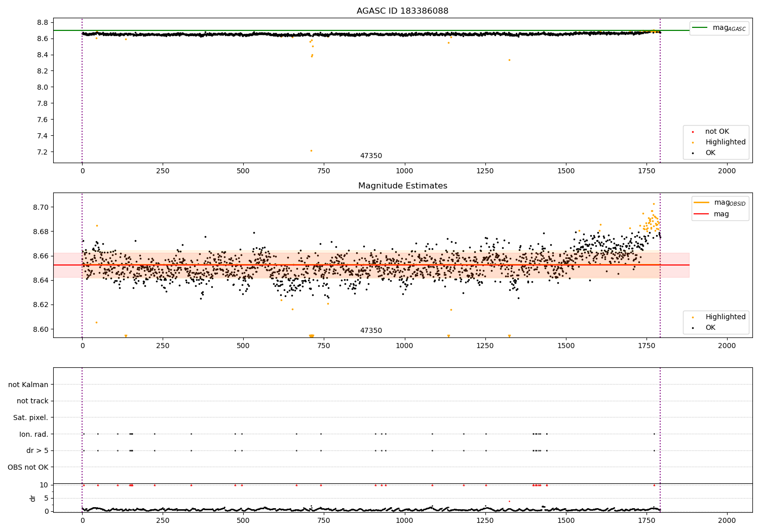Click the '8.0' y-tick in top plot
The height and width of the screenshot is (532, 760).
pyautogui.click(x=43, y=87)
